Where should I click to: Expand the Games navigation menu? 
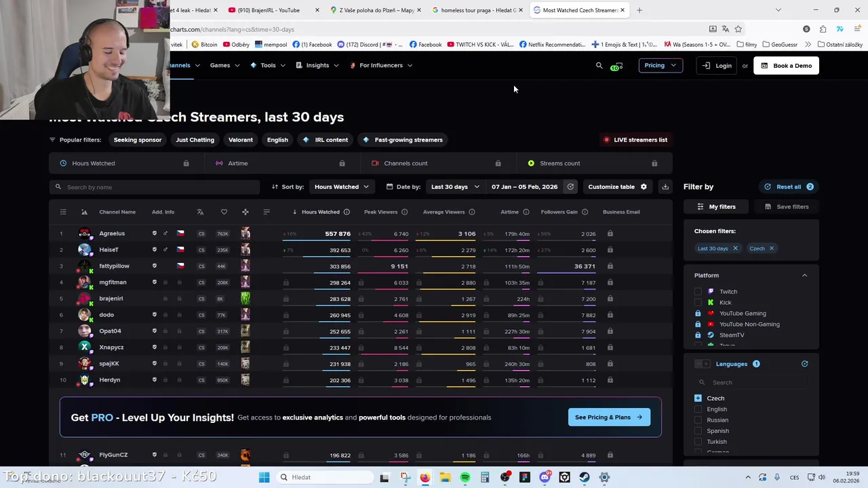[x=224, y=66]
